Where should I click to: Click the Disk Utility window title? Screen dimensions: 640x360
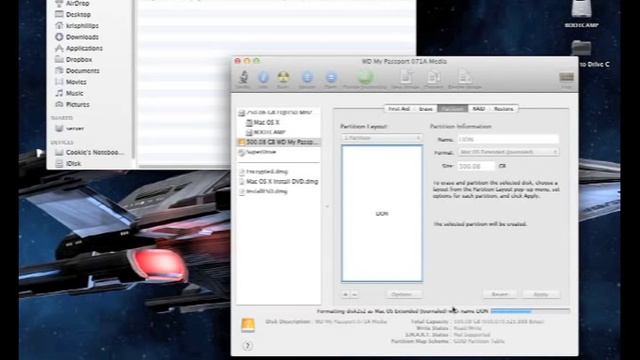click(404, 61)
